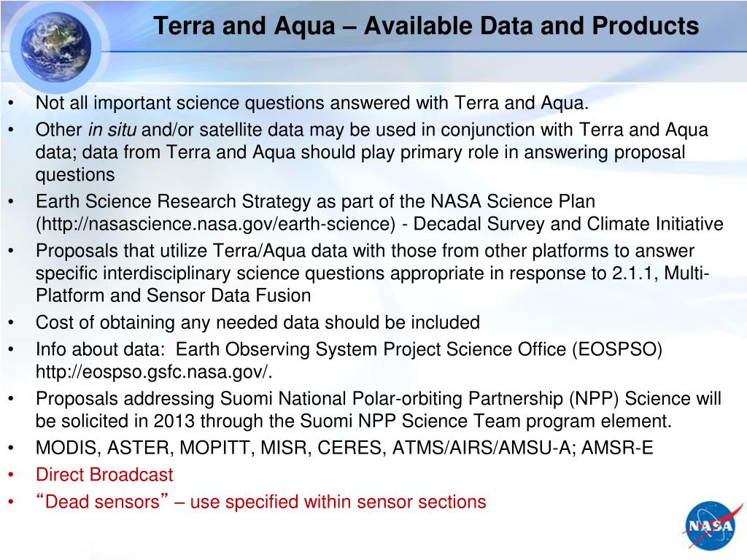
Task: Click the red Dead sensors bullet text
Action: click(x=260, y=502)
